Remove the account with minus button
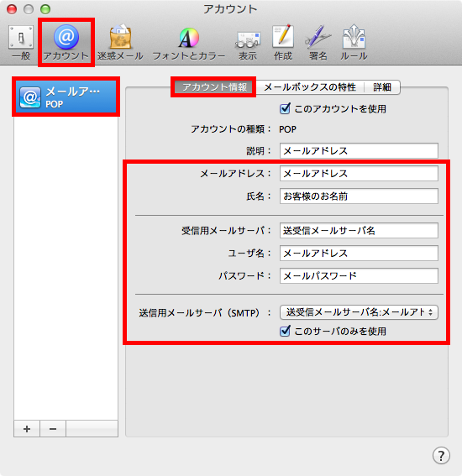This screenshot has width=462, height=476. tap(53, 429)
